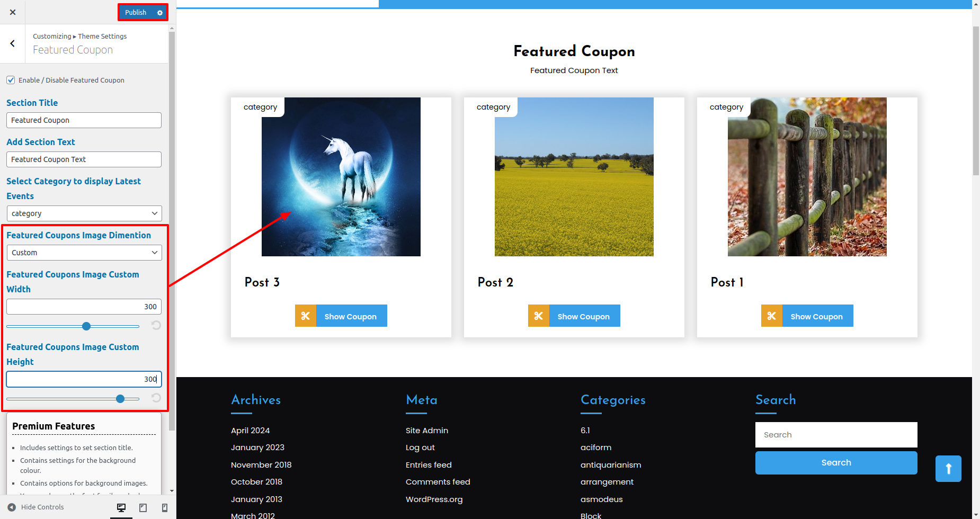Image resolution: width=980 pixels, height=519 pixels.
Task: Adjust the Custom Width slider handle
Action: pyautogui.click(x=86, y=326)
